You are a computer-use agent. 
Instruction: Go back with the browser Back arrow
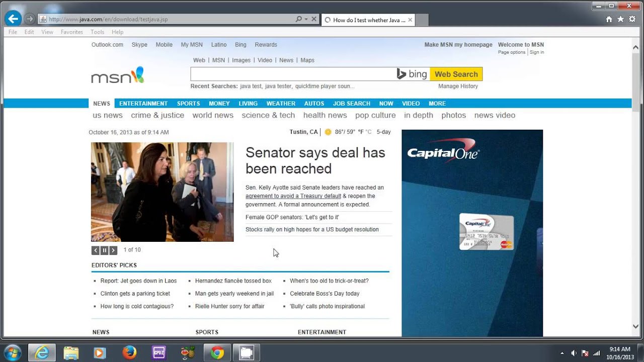tap(13, 19)
